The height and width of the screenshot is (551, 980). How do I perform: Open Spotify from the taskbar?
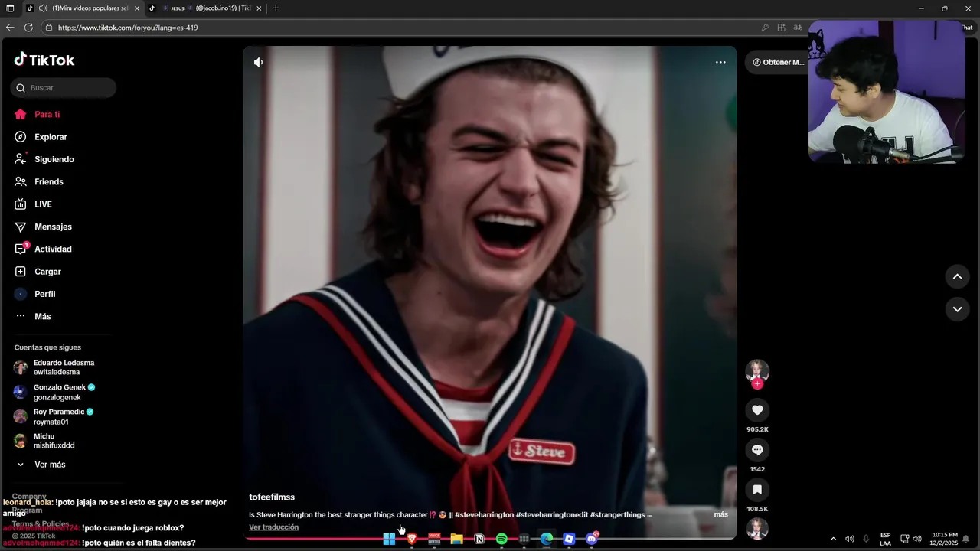(x=501, y=539)
